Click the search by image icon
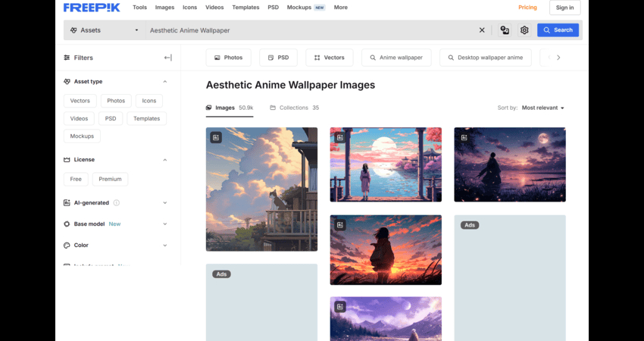The height and width of the screenshot is (341, 644). pyautogui.click(x=505, y=30)
